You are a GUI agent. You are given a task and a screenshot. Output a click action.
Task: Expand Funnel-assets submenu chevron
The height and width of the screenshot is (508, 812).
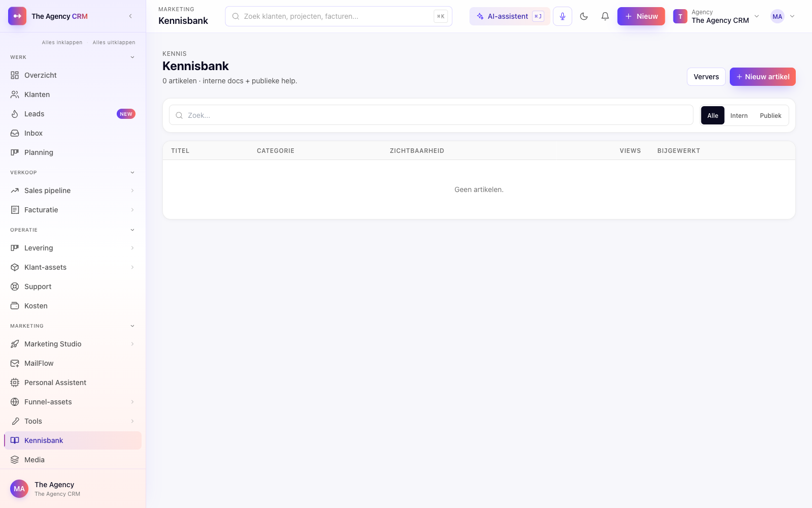tap(132, 402)
